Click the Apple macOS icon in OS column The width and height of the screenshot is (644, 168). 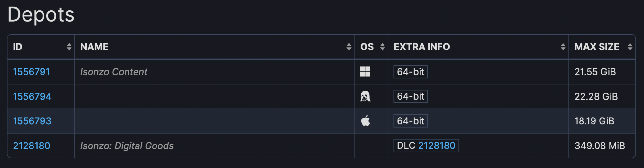[x=365, y=121]
